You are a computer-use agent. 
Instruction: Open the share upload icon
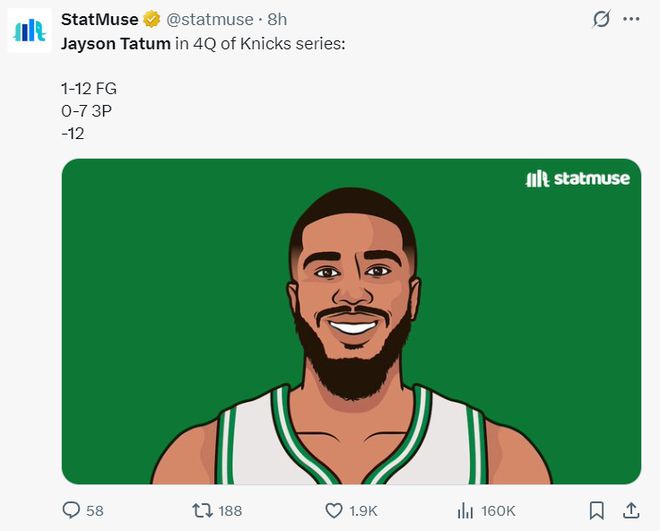[631, 510]
